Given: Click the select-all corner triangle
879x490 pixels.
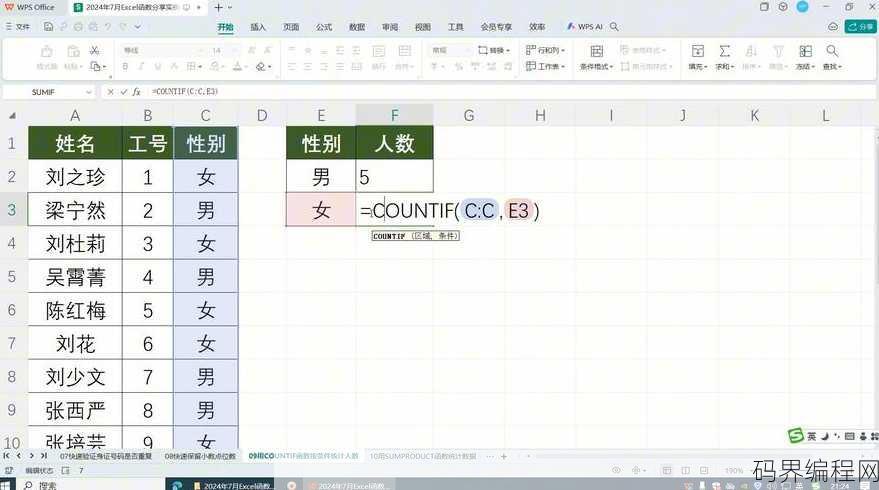Looking at the screenshot, I should (12, 116).
